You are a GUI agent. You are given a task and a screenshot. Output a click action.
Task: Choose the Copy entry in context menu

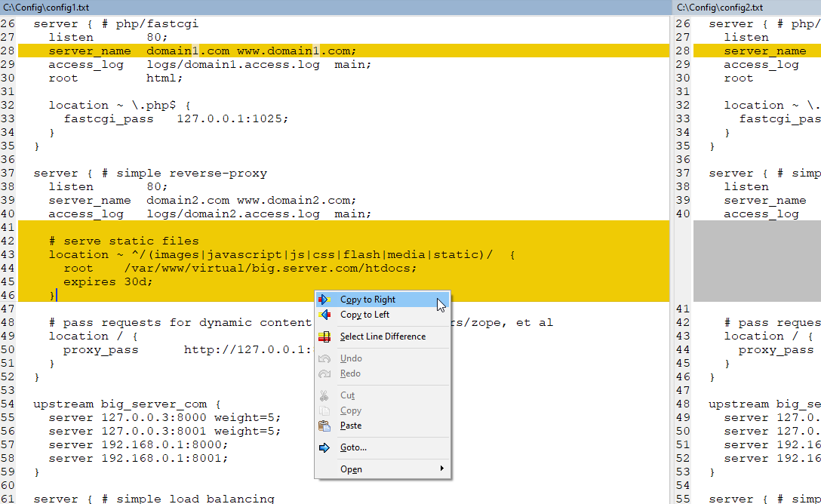pyautogui.click(x=351, y=410)
